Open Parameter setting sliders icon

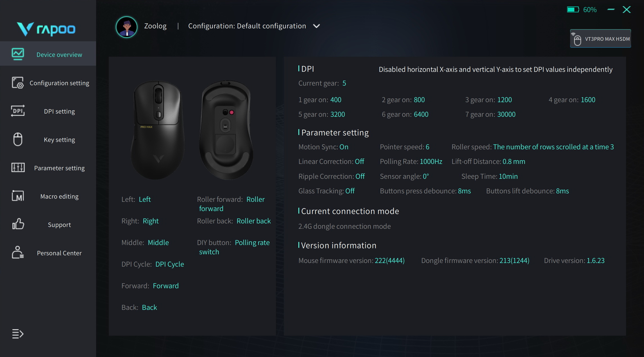pos(18,168)
